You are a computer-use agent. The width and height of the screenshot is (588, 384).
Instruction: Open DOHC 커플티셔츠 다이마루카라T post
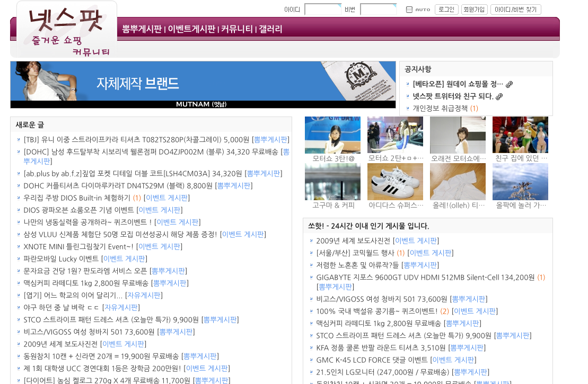click(x=118, y=186)
